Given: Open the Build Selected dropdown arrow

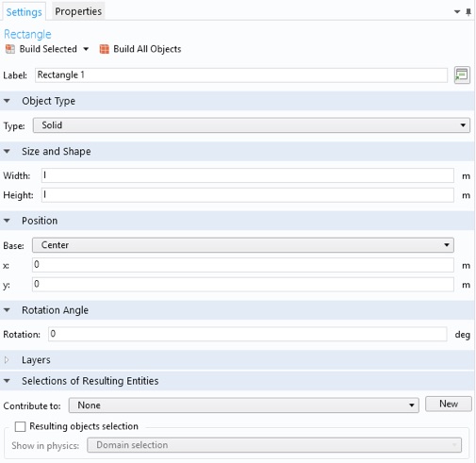Looking at the screenshot, I should (x=86, y=49).
